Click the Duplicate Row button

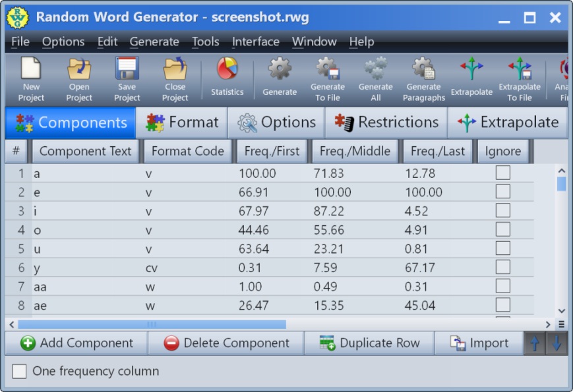coord(369,343)
